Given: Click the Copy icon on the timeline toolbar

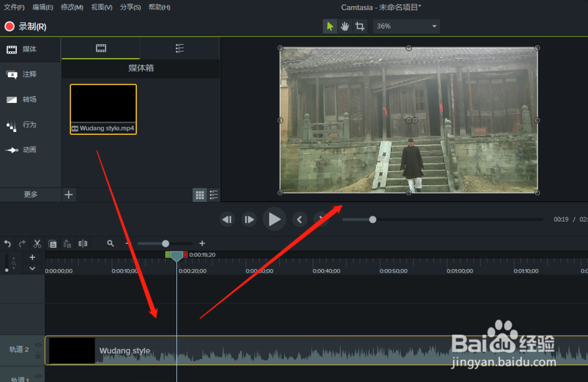Looking at the screenshot, I should tap(52, 243).
